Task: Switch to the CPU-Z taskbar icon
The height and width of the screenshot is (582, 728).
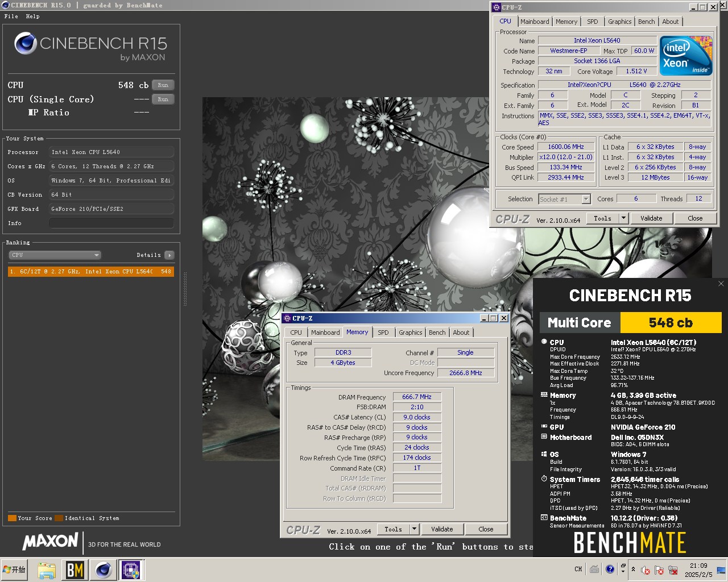Action: [x=131, y=570]
